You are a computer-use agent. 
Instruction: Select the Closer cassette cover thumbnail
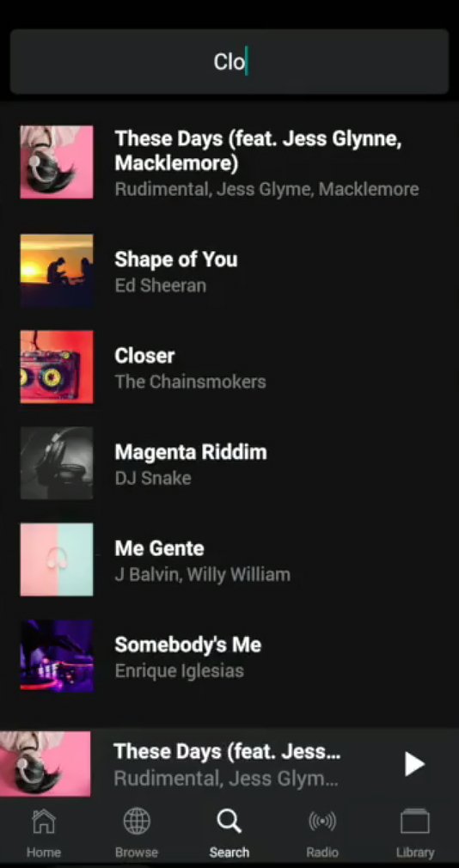(x=57, y=367)
